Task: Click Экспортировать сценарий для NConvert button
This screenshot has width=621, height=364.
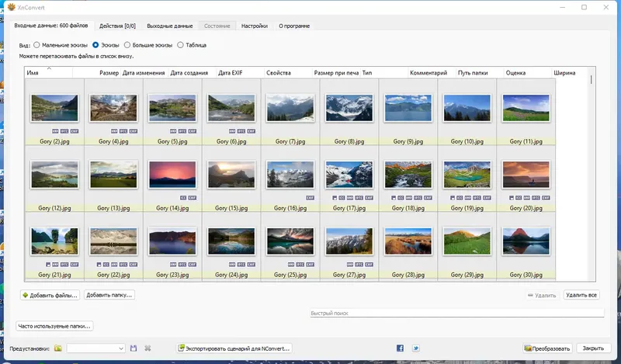Action: (x=234, y=348)
